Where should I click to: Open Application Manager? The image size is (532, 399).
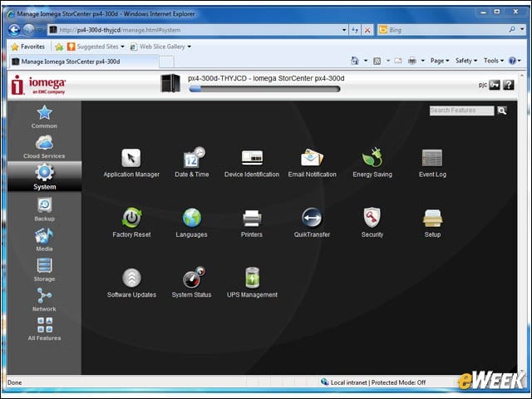tap(131, 164)
